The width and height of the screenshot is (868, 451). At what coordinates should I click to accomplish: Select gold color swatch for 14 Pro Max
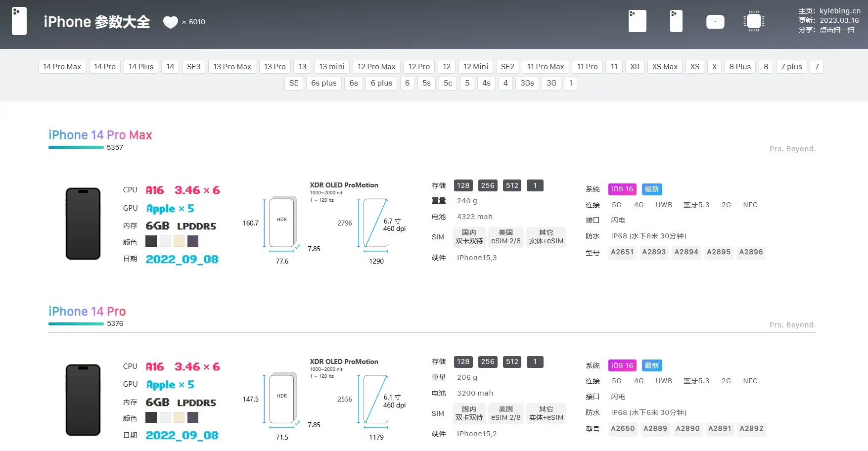pyautogui.click(x=179, y=241)
